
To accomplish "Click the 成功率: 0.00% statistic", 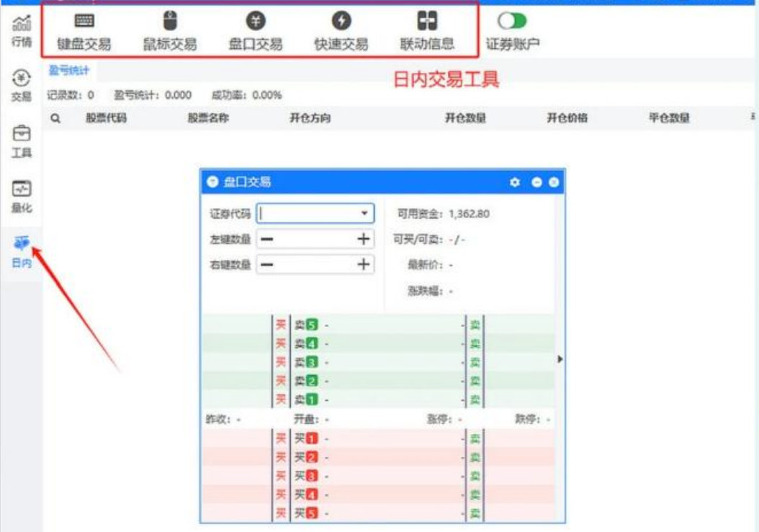I will [x=247, y=95].
